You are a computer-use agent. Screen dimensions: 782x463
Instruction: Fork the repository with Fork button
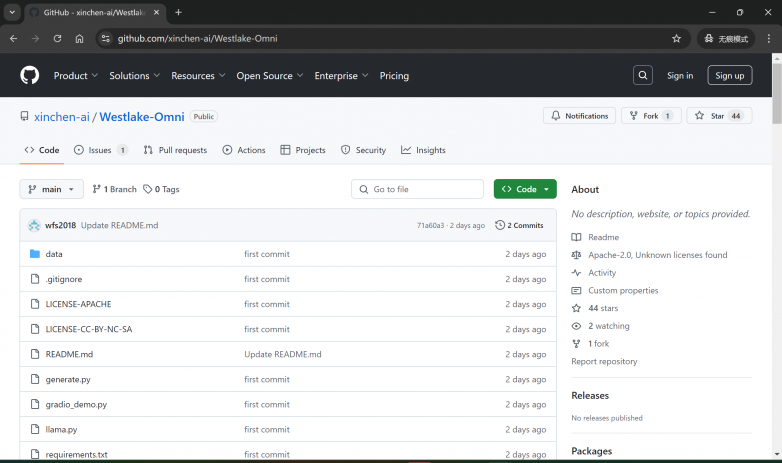point(651,116)
